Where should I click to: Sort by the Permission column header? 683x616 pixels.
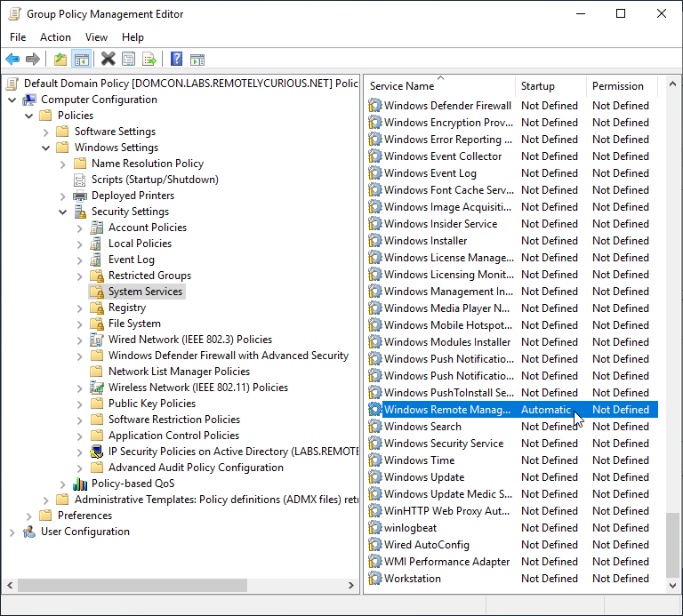(622, 86)
